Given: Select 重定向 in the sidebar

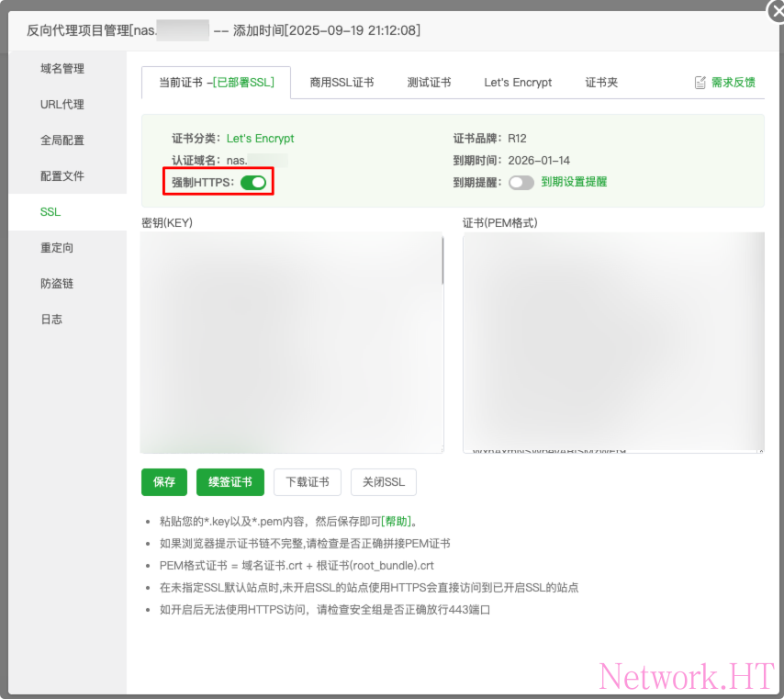Looking at the screenshot, I should click(57, 248).
